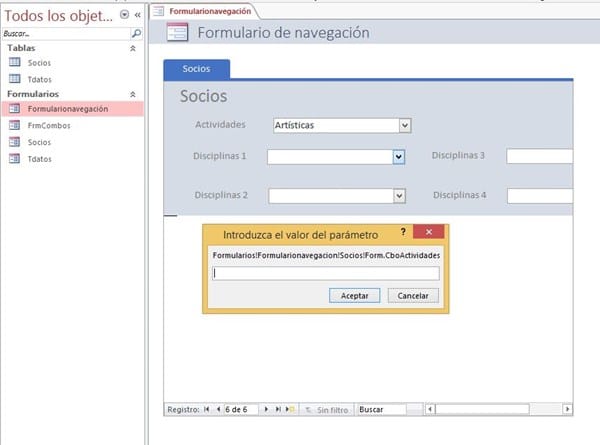Click the record number box 6 de 6
The image size is (600, 445).
(241, 409)
